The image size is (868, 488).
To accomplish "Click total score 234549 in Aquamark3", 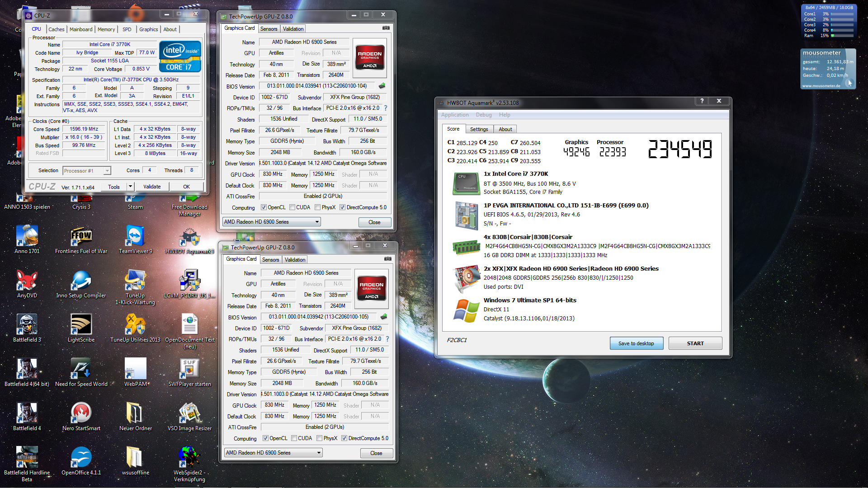I will [x=680, y=149].
